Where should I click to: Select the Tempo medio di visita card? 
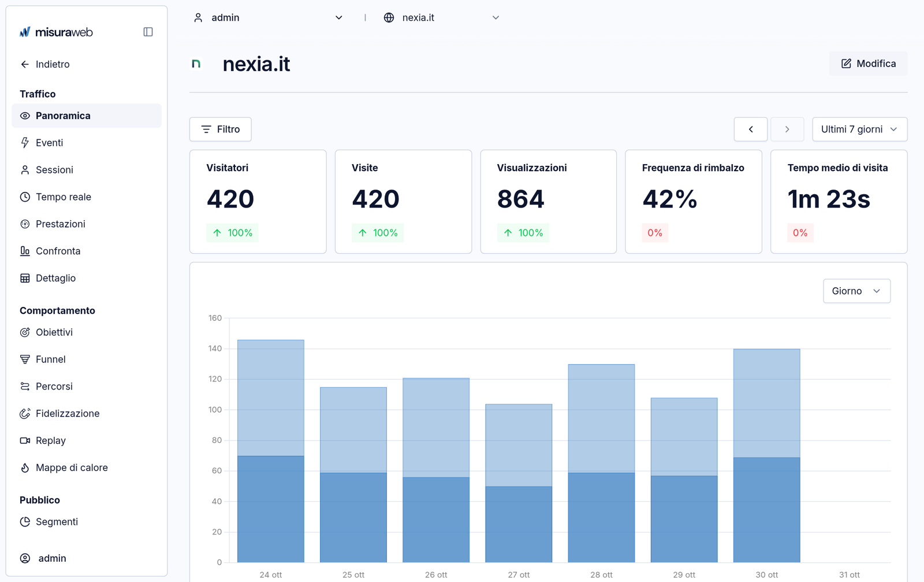coord(839,202)
